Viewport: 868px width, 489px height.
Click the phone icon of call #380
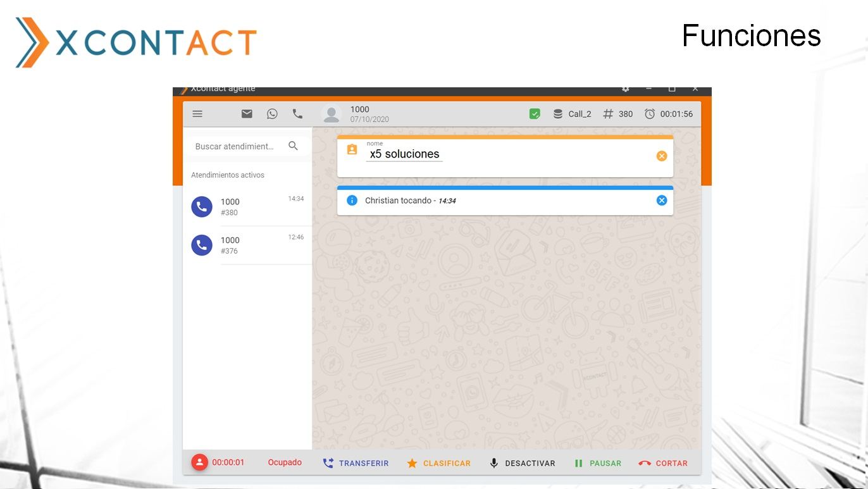pos(202,207)
